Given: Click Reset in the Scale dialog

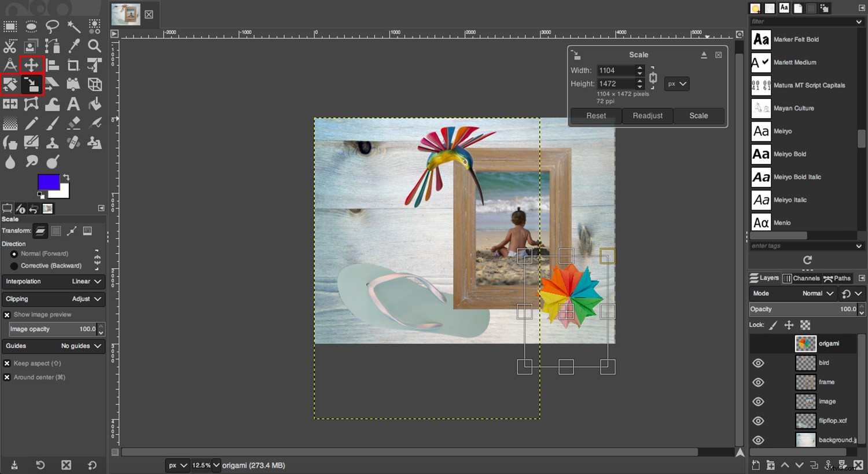Looking at the screenshot, I should point(595,116).
